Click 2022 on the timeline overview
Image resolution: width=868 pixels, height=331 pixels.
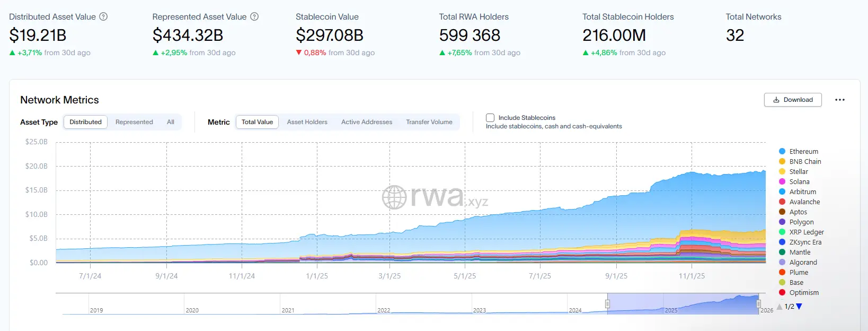pos(383,310)
